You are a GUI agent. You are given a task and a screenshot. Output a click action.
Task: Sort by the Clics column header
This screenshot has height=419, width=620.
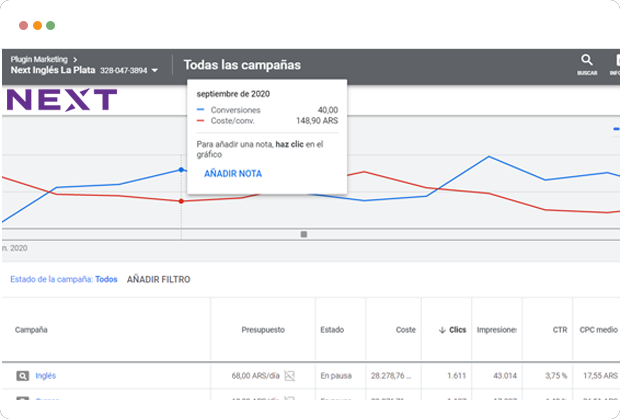click(457, 330)
